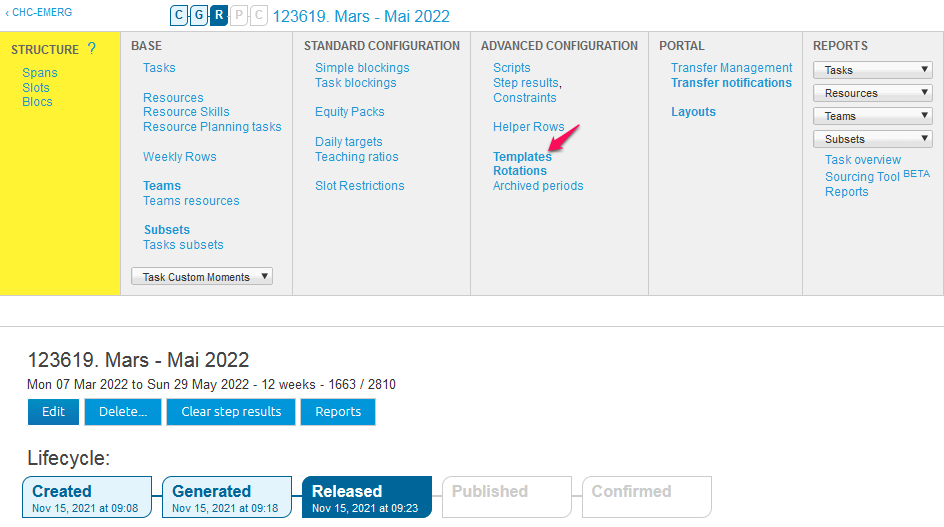The height and width of the screenshot is (527, 944).
Task: Open period title 123619. Mars - Mai 2022 link
Action: tap(361, 16)
